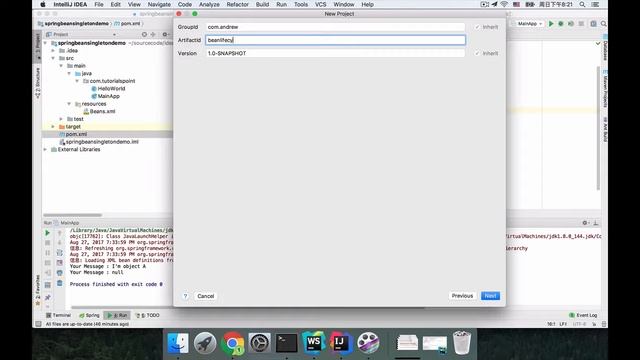Collapse the springbeansingletondemo root node
The width and height of the screenshot is (640, 360).
[x=45, y=43]
